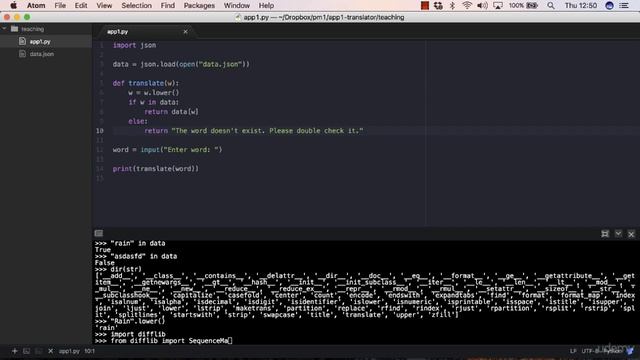Close all terminals with X icon

click(51, 351)
